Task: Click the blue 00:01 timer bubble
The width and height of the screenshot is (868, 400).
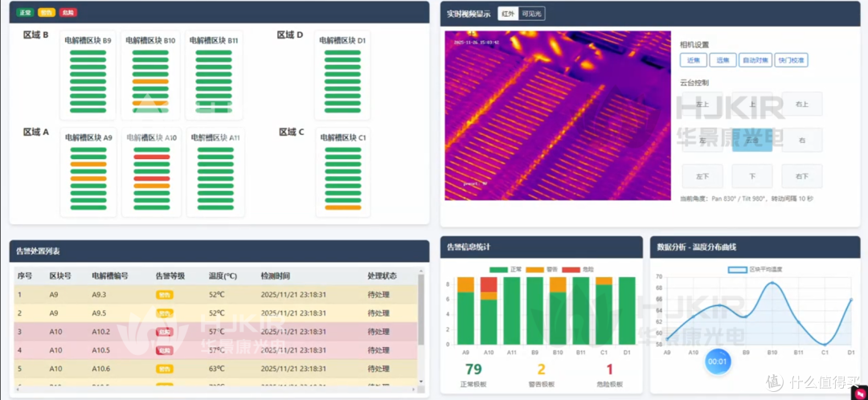Action: [718, 361]
